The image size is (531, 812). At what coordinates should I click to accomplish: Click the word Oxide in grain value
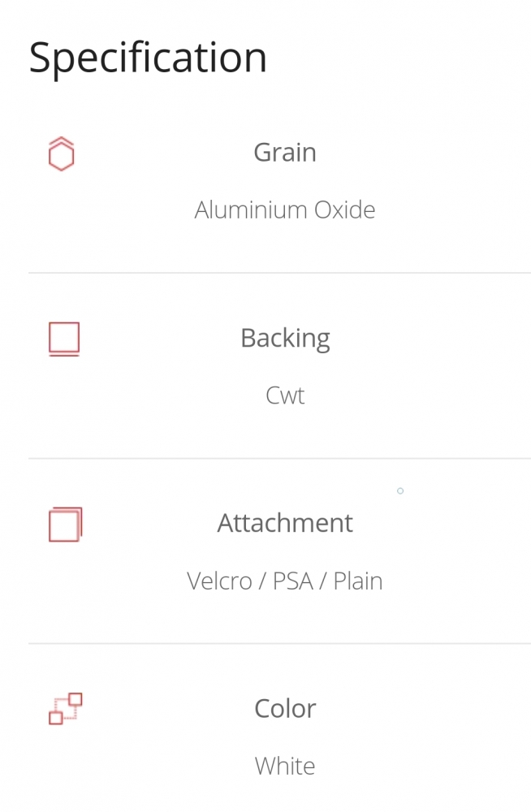pos(344,209)
